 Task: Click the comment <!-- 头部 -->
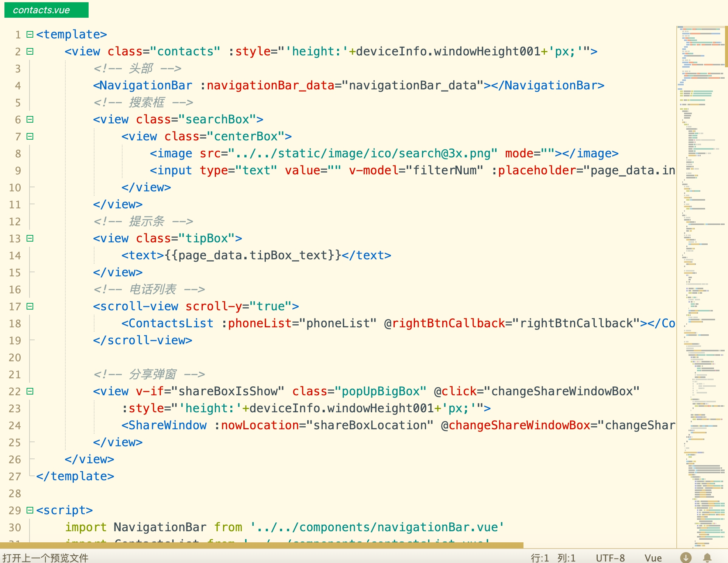pyautogui.click(x=137, y=68)
